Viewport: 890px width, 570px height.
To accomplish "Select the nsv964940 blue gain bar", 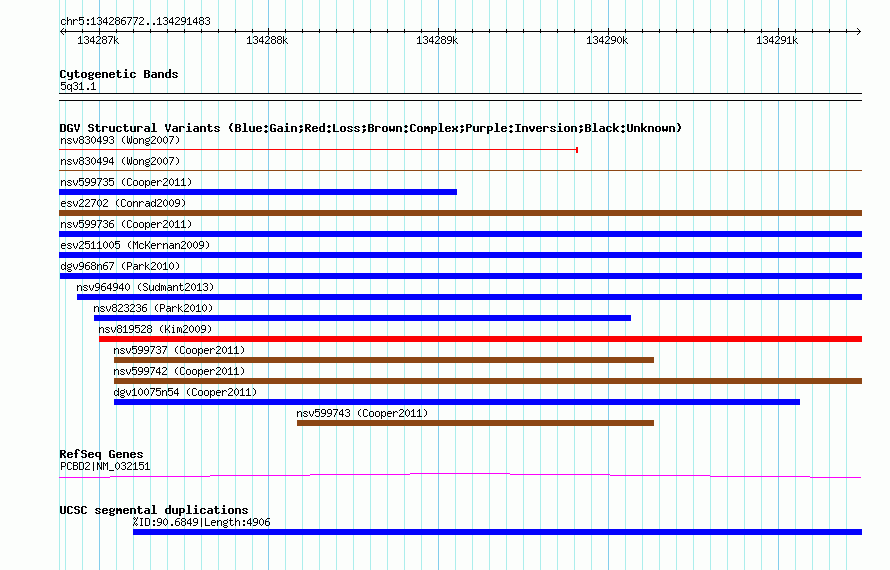I will 469,297.
